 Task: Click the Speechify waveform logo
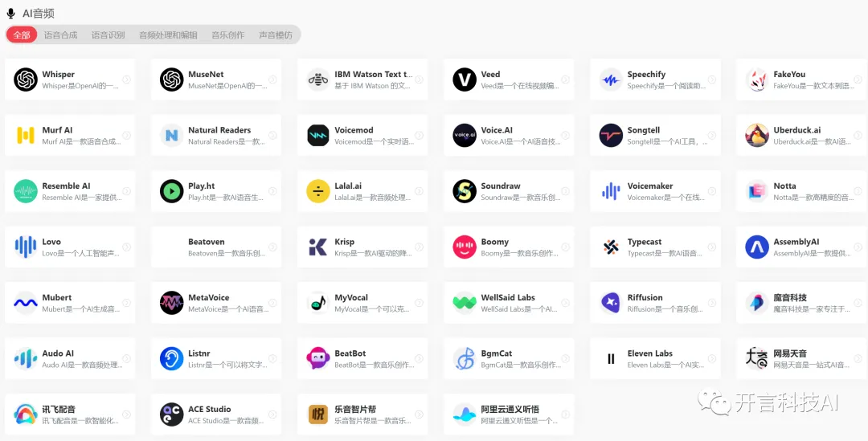[611, 80]
